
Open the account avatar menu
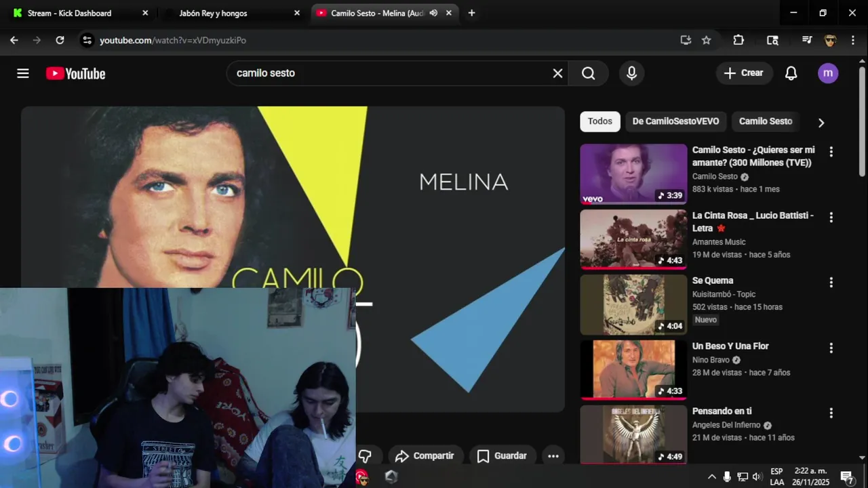[x=828, y=73]
